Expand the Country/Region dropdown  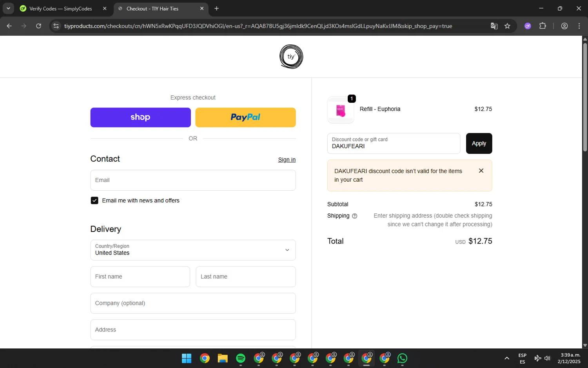[x=193, y=250]
